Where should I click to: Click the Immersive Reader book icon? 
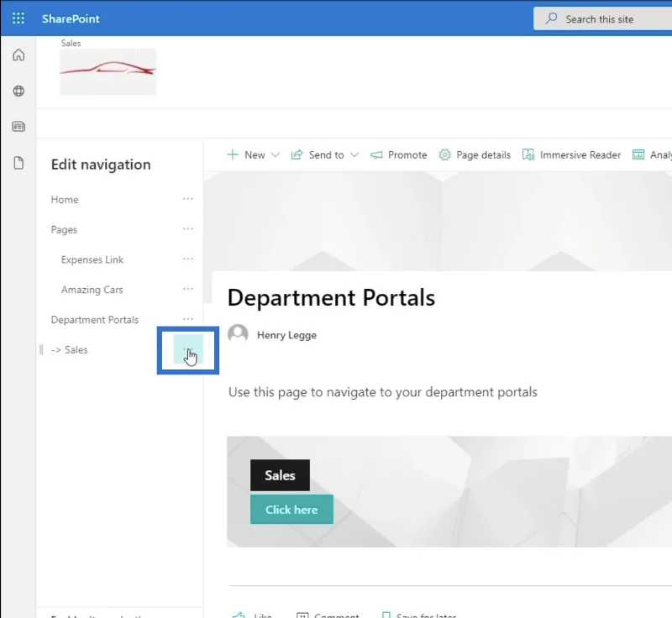point(528,154)
